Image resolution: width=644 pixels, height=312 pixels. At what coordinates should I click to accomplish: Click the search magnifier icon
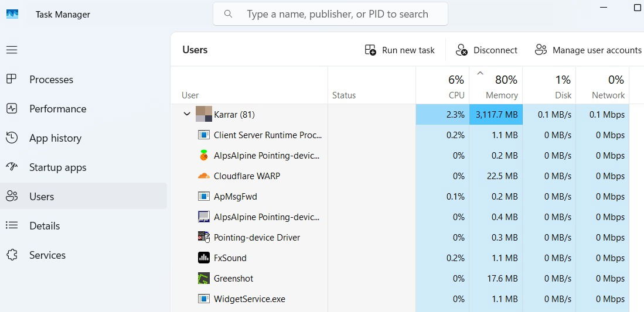point(228,14)
